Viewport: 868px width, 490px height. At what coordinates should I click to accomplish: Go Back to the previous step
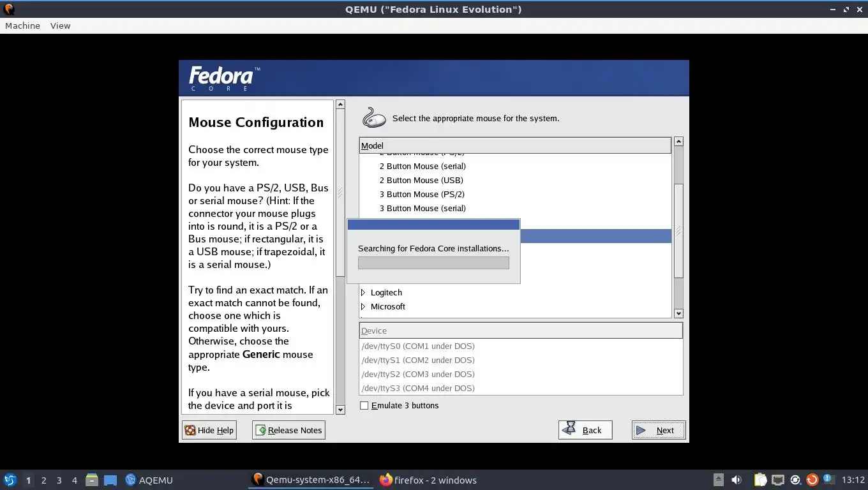pos(585,430)
